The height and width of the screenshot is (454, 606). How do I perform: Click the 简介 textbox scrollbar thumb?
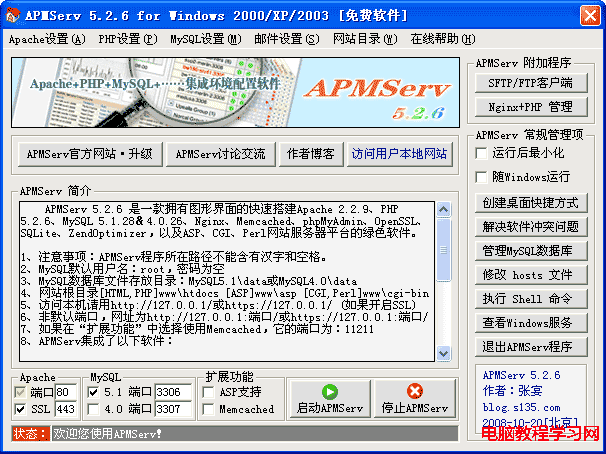pyautogui.click(x=443, y=250)
